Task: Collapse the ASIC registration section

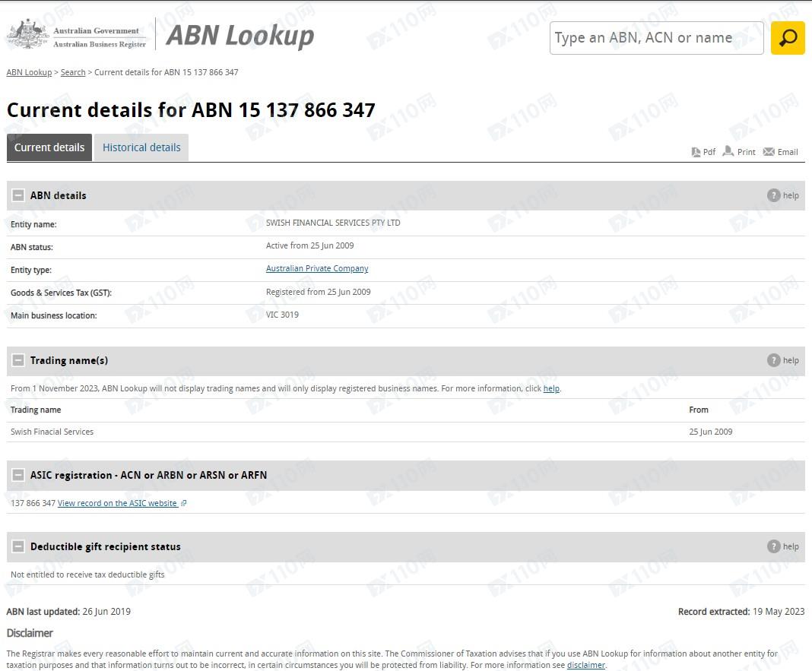Action: point(18,475)
